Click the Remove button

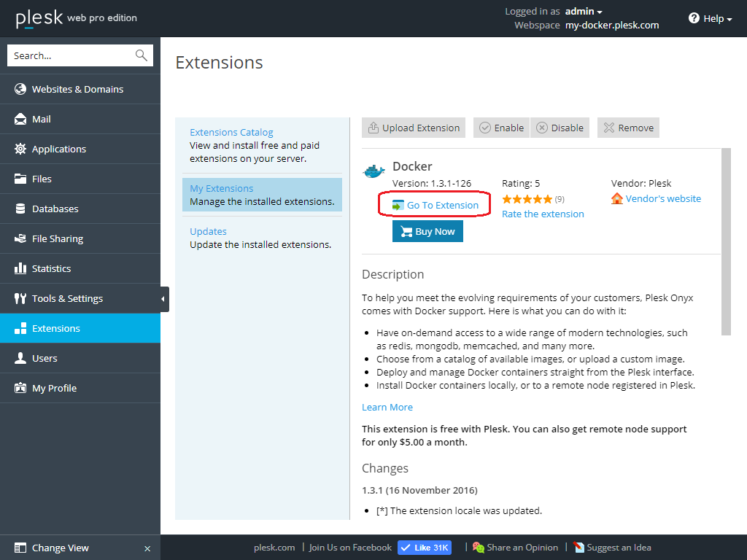(628, 128)
